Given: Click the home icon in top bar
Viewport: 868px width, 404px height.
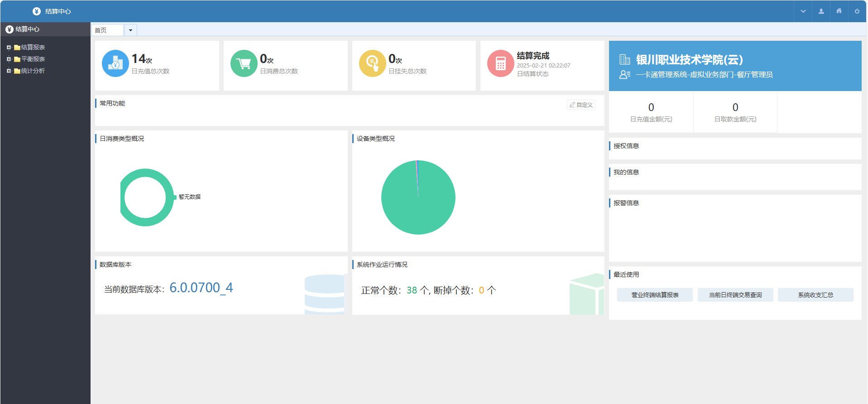Looking at the screenshot, I should [839, 11].
